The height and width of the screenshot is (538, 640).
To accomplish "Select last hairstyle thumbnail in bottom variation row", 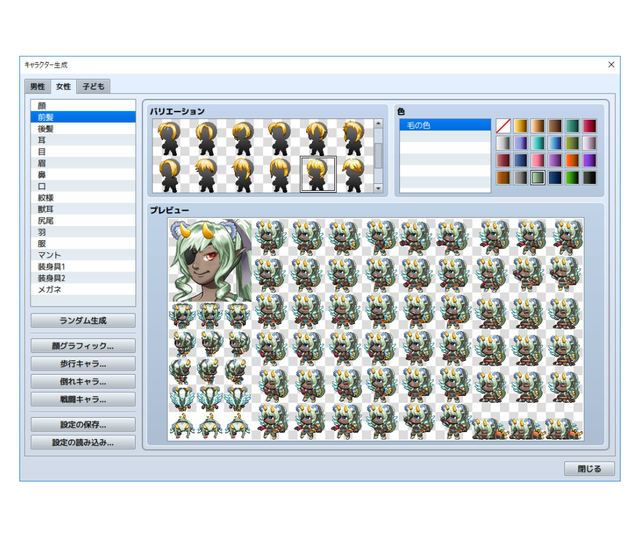I will pyautogui.click(x=354, y=174).
